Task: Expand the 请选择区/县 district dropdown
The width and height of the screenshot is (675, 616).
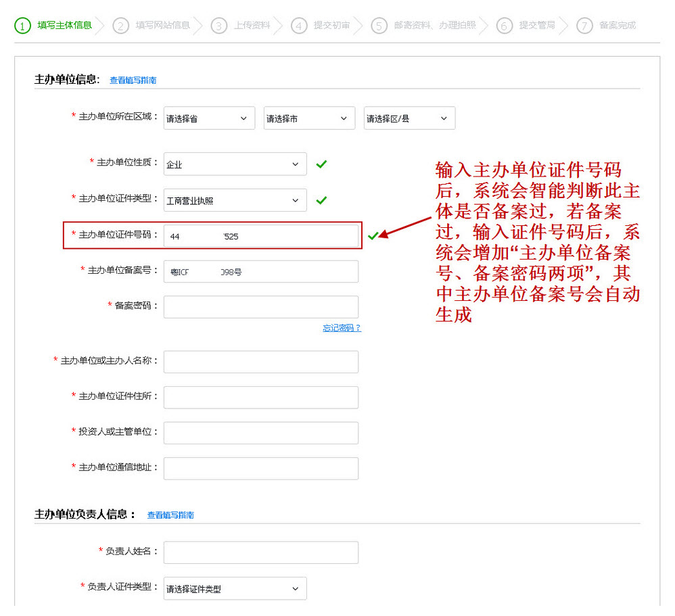Action: [409, 118]
